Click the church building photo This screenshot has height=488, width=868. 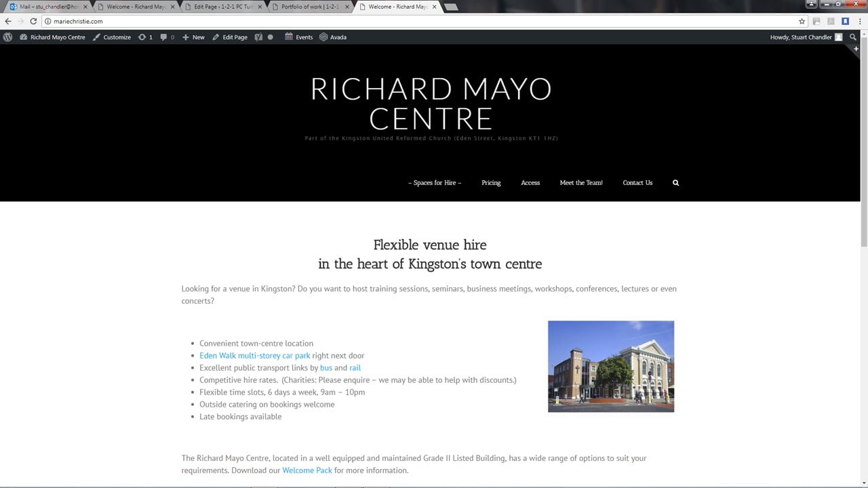click(611, 366)
